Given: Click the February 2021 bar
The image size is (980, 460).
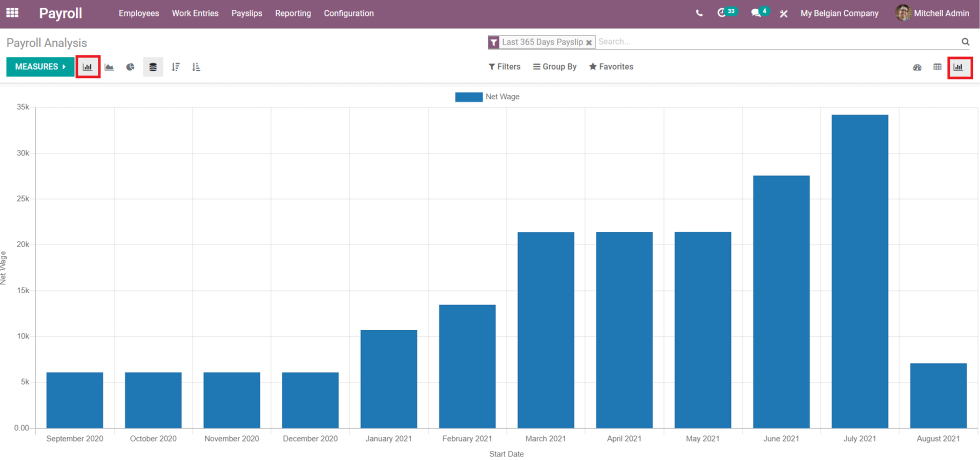Looking at the screenshot, I should [x=467, y=366].
